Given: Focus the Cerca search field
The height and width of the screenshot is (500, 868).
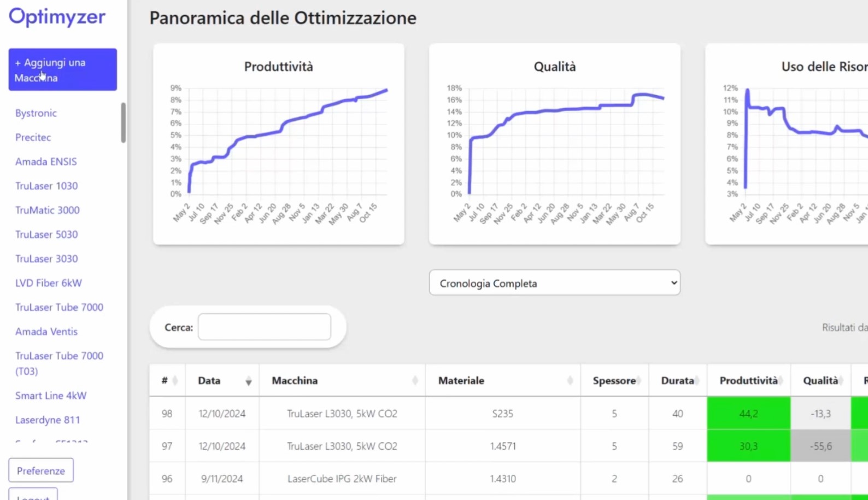Looking at the screenshot, I should click(x=264, y=327).
